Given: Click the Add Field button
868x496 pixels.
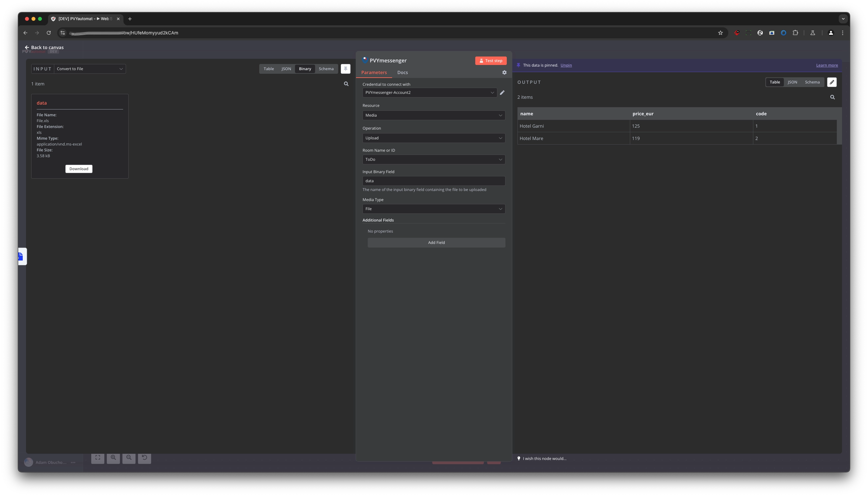Looking at the screenshot, I should click(x=436, y=243).
